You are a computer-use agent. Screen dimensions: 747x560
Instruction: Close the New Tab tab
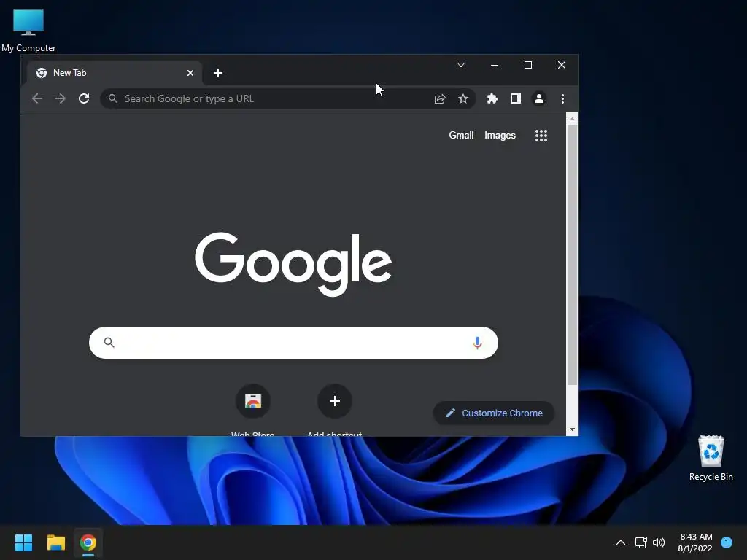tap(190, 73)
